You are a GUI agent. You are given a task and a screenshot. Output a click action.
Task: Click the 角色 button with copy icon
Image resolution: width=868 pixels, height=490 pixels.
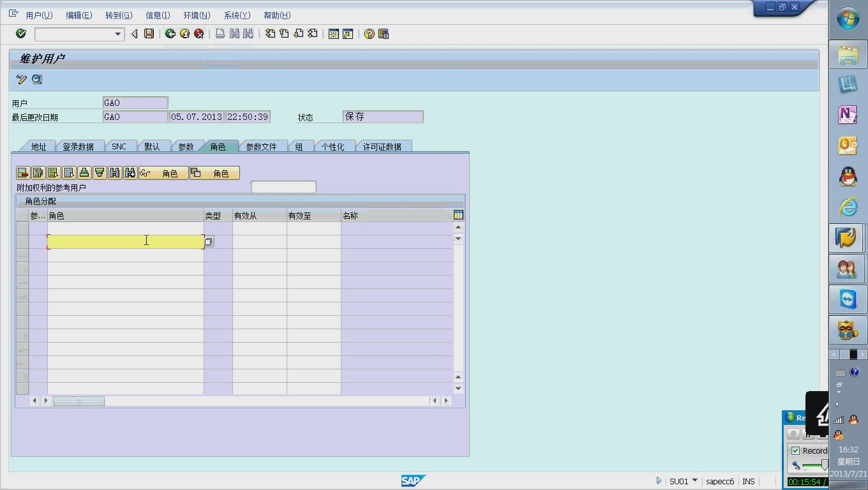pyautogui.click(x=214, y=173)
